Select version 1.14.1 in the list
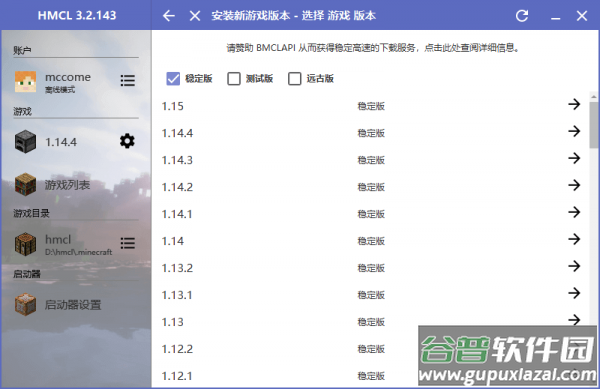This screenshot has width=600, height=389. coord(370,213)
